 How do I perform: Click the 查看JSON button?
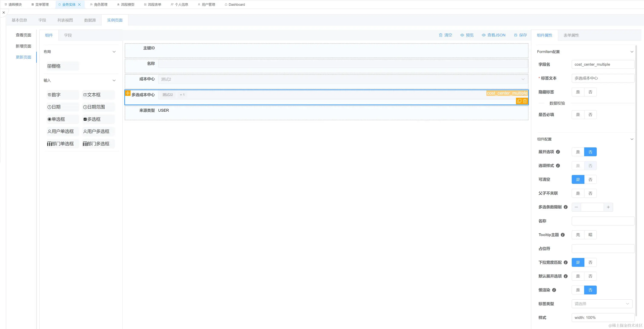(x=493, y=35)
